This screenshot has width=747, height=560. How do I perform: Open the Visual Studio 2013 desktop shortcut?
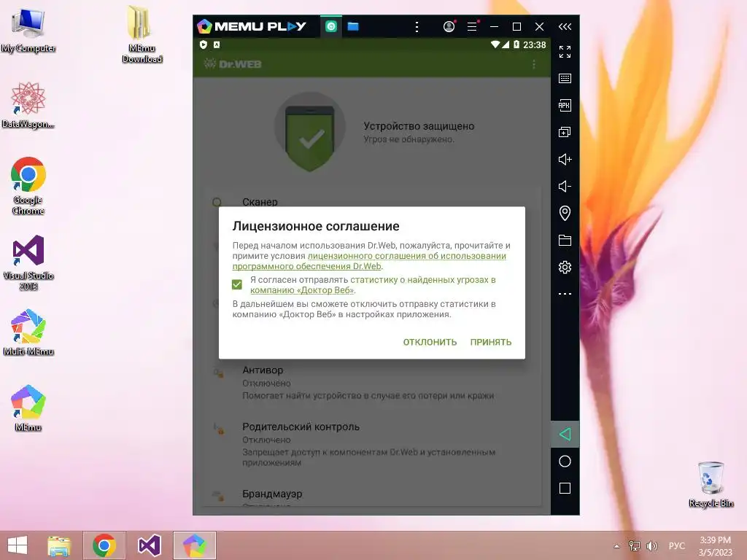point(28,262)
